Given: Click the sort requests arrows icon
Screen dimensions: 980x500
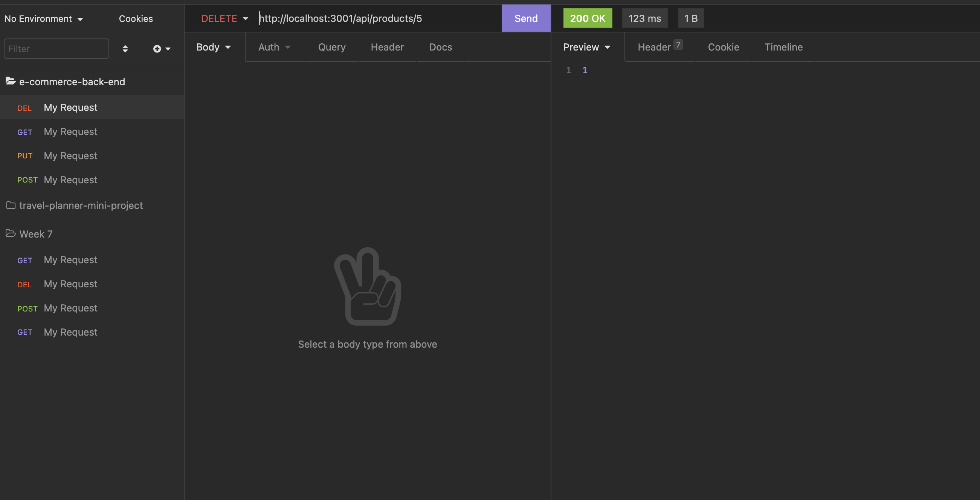Looking at the screenshot, I should [125, 49].
